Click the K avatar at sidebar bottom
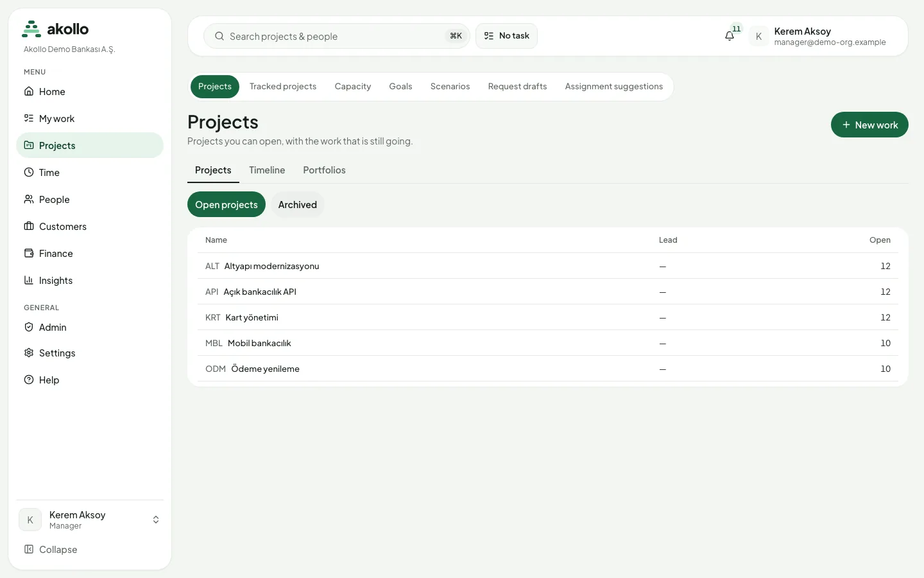Screen dimensions: 924x578 tap(30, 520)
